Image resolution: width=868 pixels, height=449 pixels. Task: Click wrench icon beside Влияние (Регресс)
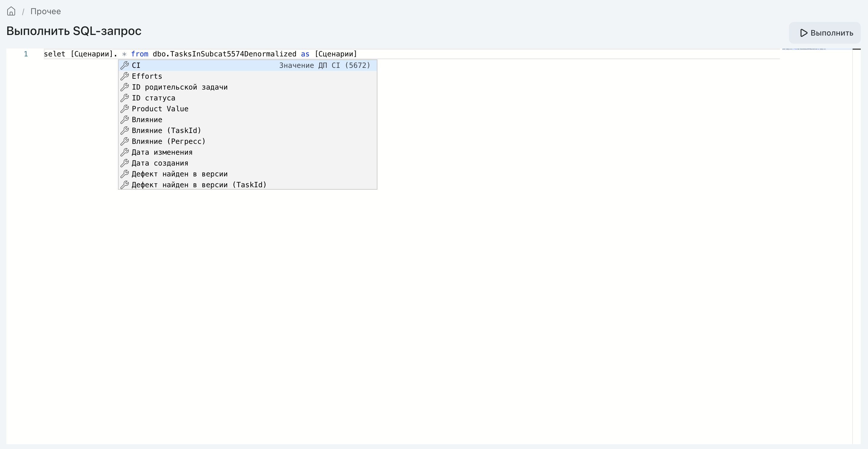tap(125, 141)
